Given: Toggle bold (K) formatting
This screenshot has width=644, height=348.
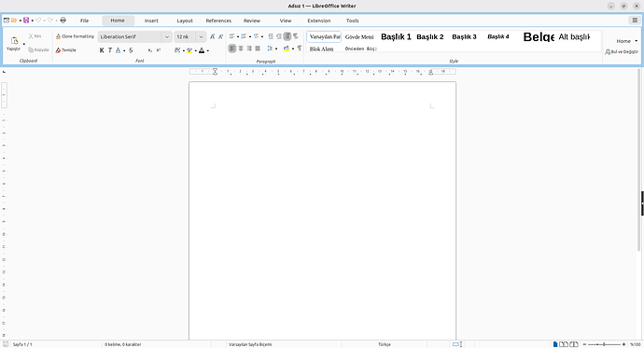Looking at the screenshot, I should (102, 50).
